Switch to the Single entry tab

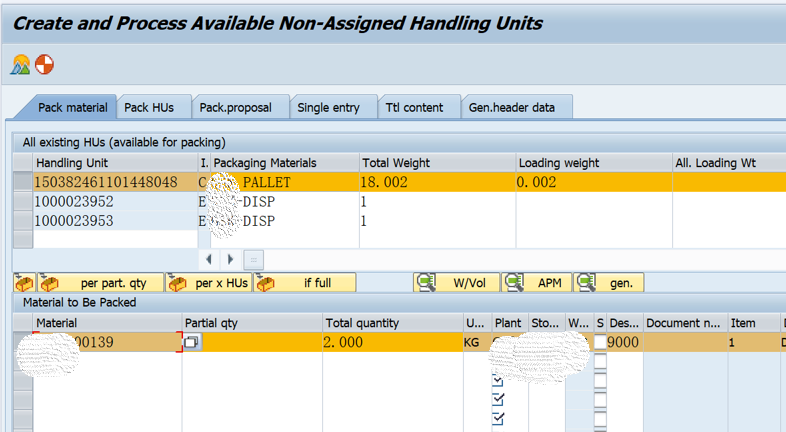328,107
